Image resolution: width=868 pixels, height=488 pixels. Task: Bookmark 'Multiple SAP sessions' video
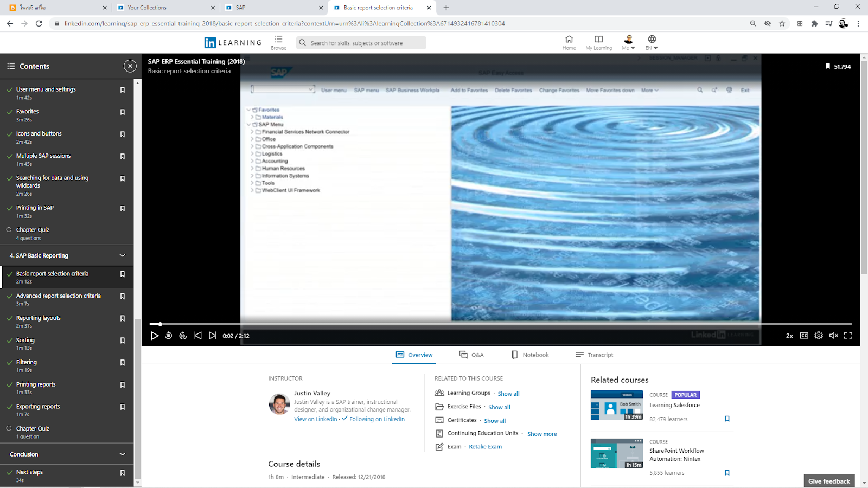click(123, 157)
